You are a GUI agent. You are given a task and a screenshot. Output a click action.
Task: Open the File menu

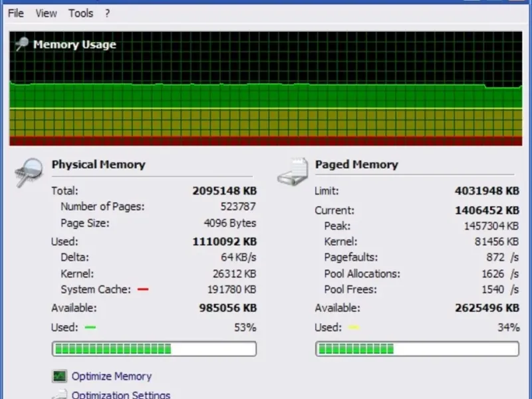pyautogui.click(x=15, y=13)
